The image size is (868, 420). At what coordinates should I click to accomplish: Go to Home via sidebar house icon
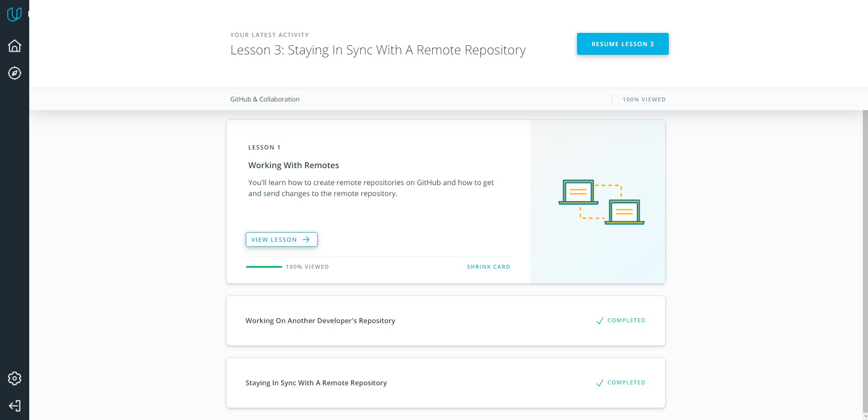coord(15,46)
